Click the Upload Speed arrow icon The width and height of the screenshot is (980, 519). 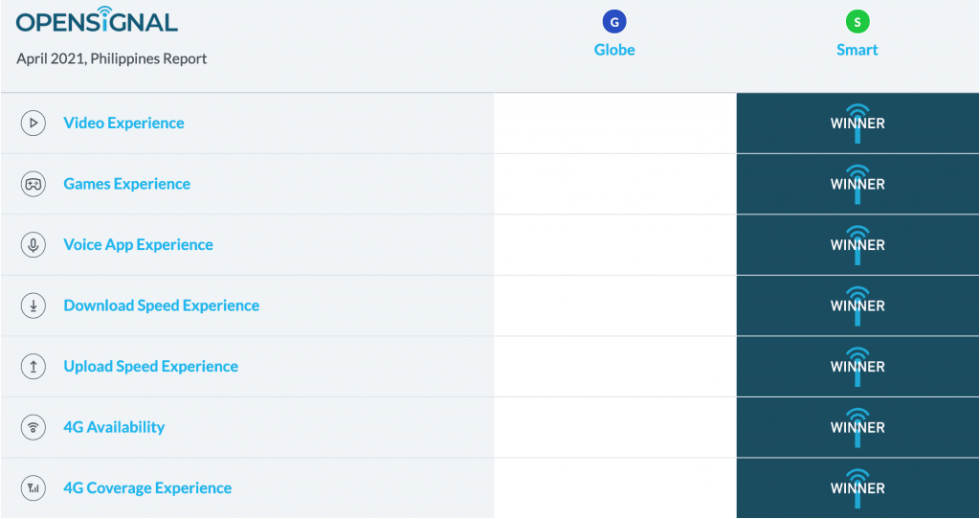(33, 367)
